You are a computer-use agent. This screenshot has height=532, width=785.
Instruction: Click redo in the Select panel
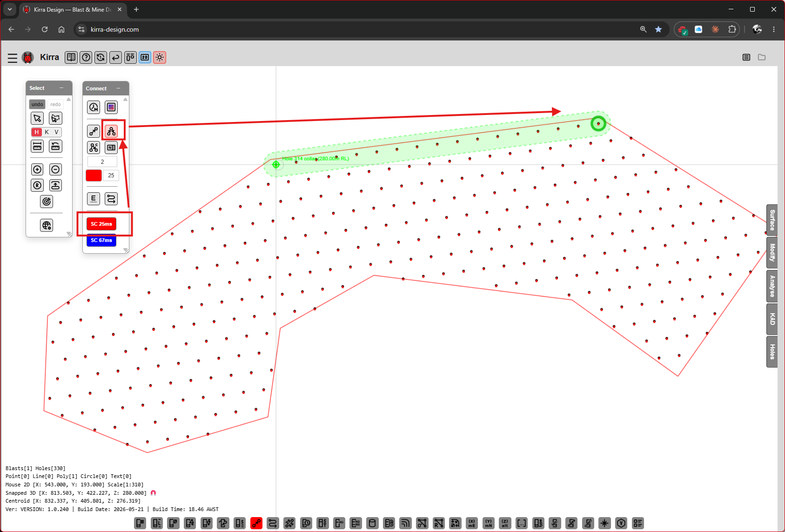(55, 104)
